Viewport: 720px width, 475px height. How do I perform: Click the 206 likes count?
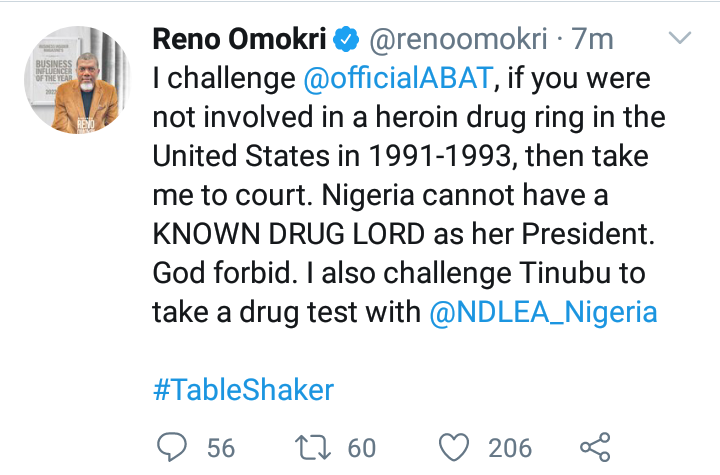coord(509,447)
